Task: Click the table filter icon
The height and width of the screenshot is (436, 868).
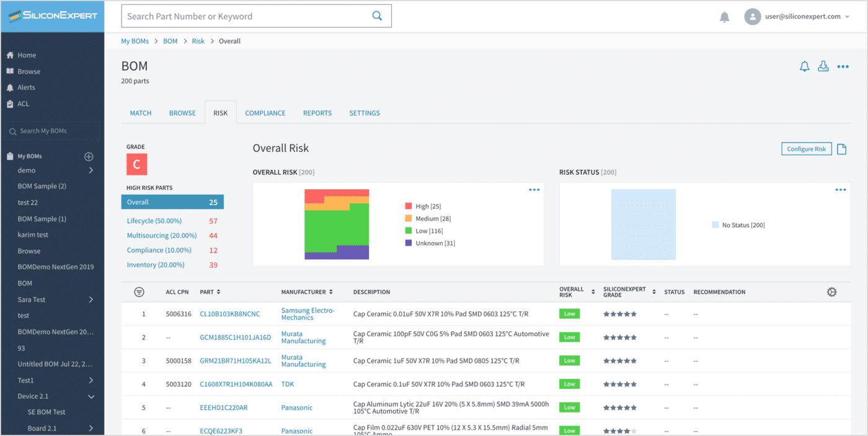Action: [139, 292]
